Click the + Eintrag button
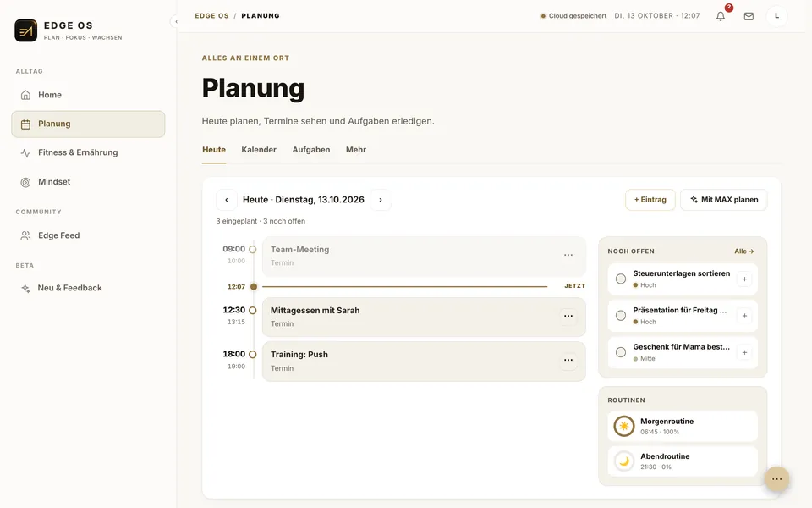 click(x=650, y=200)
